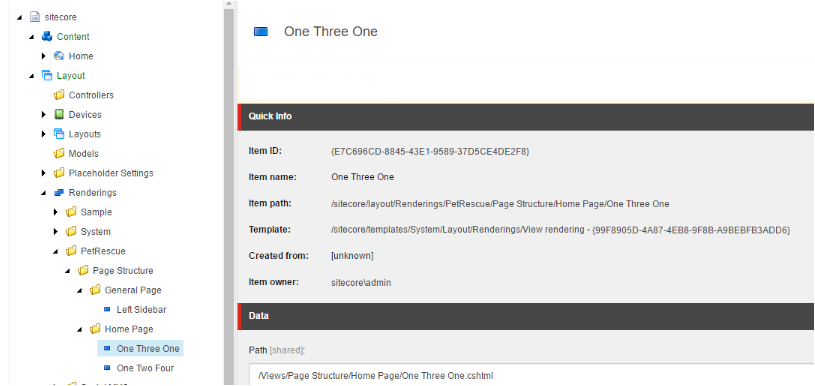Select the One Two Four tree item
Image resolution: width=815 pixels, height=386 pixels.
tap(145, 368)
